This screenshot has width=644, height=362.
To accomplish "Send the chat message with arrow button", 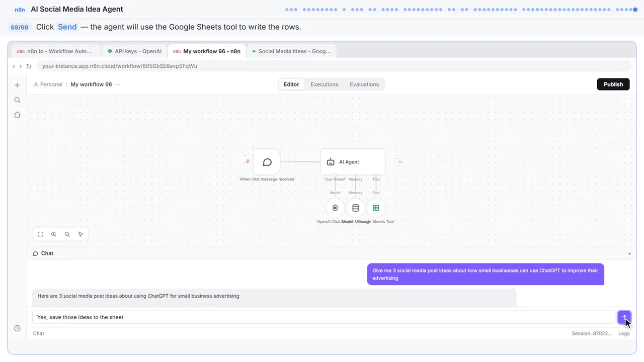I will pos(624,317).
